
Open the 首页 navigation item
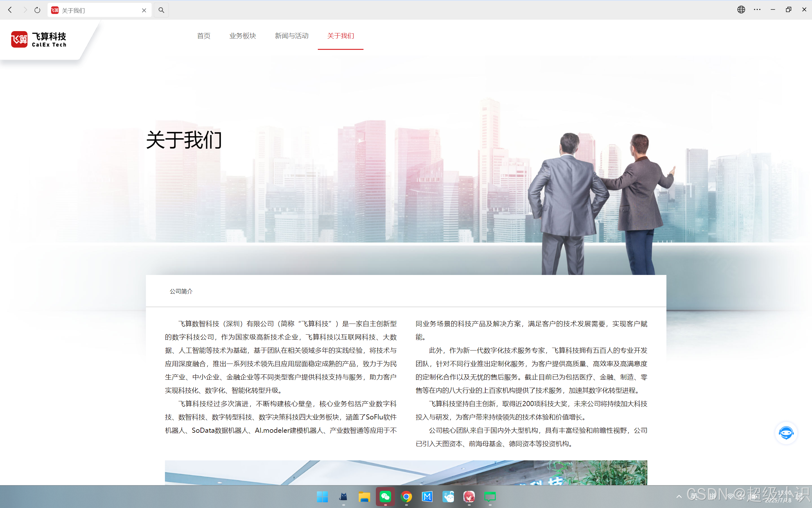(x=204, y=36)
